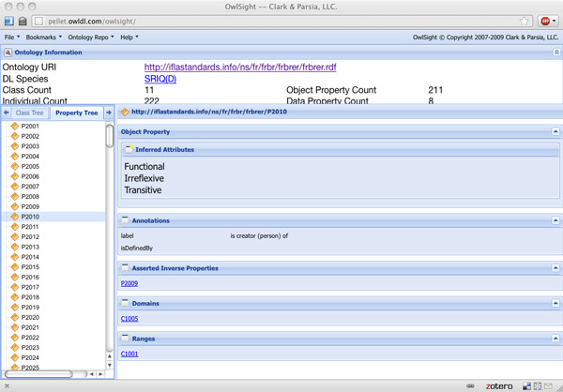Collapse the Object Property panel
The width and height of the screenshot is (563, 392).
pyautogui.click(x=555, y=132)
